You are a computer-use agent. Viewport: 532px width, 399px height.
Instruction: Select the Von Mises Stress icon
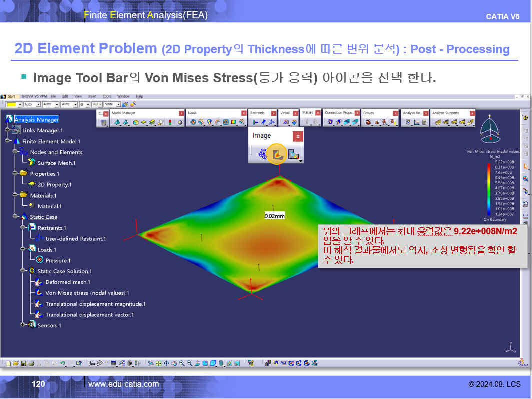(276, 155)
